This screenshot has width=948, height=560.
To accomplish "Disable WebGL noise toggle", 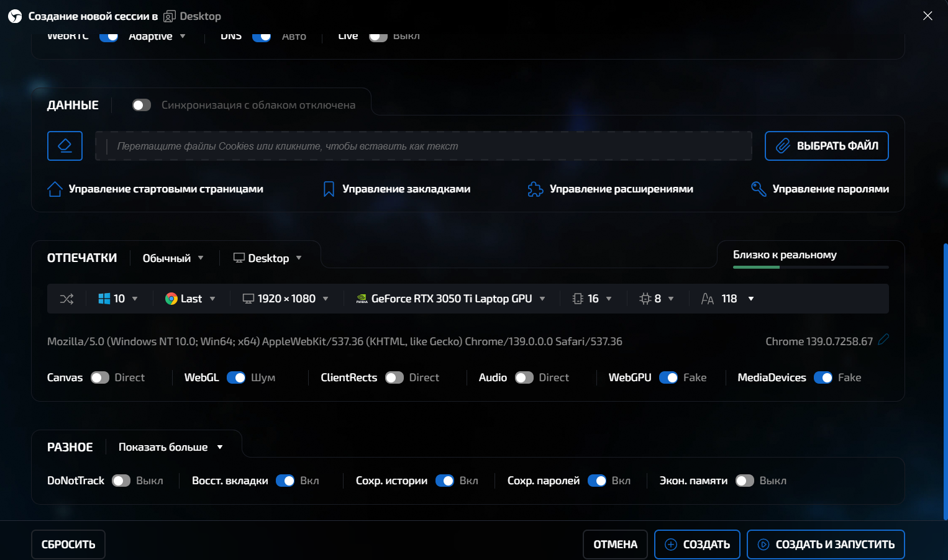I will pos(236,377).
